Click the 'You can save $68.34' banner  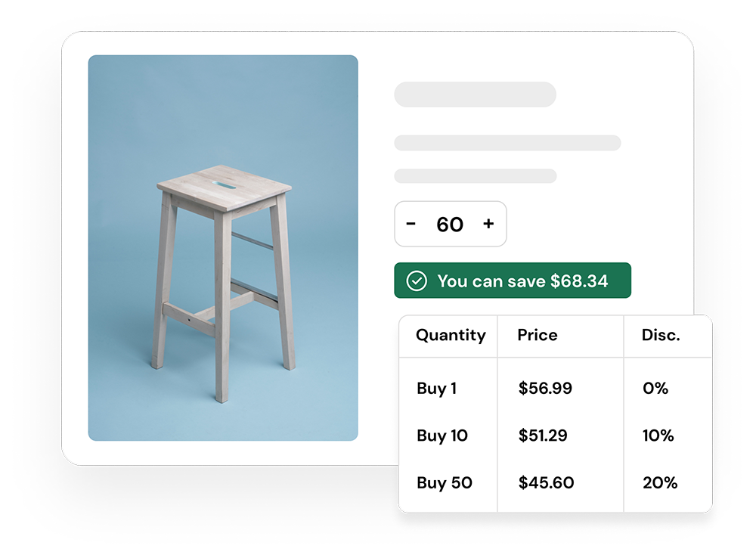(522, 281)
